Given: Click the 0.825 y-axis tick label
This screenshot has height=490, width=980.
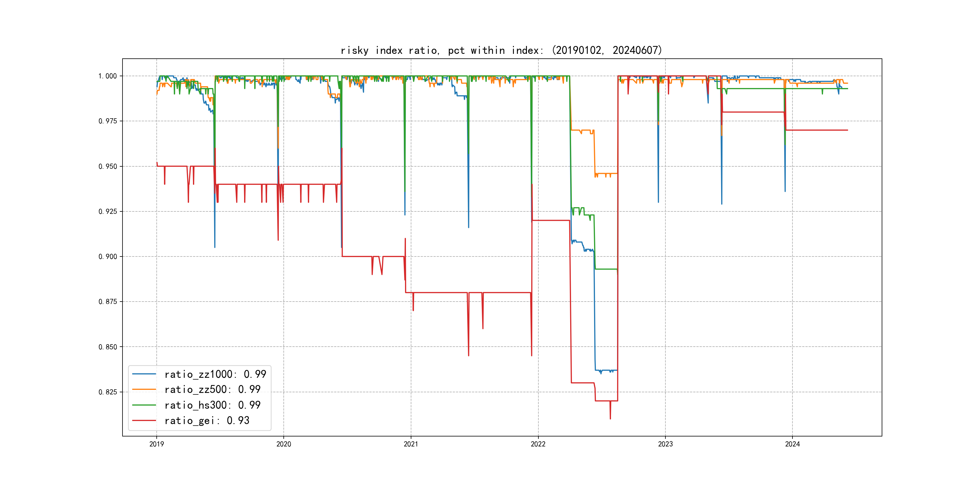Looking at the screenshot, I should point(108,392).
